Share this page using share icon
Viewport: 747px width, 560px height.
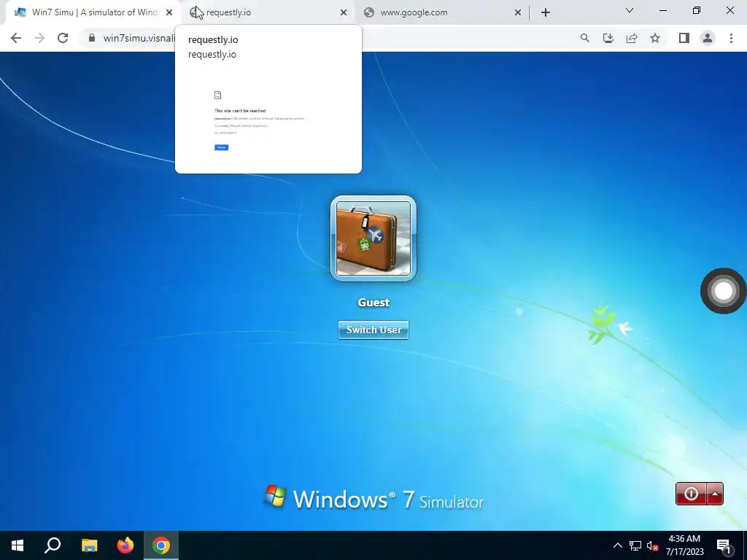click(632, 38)
